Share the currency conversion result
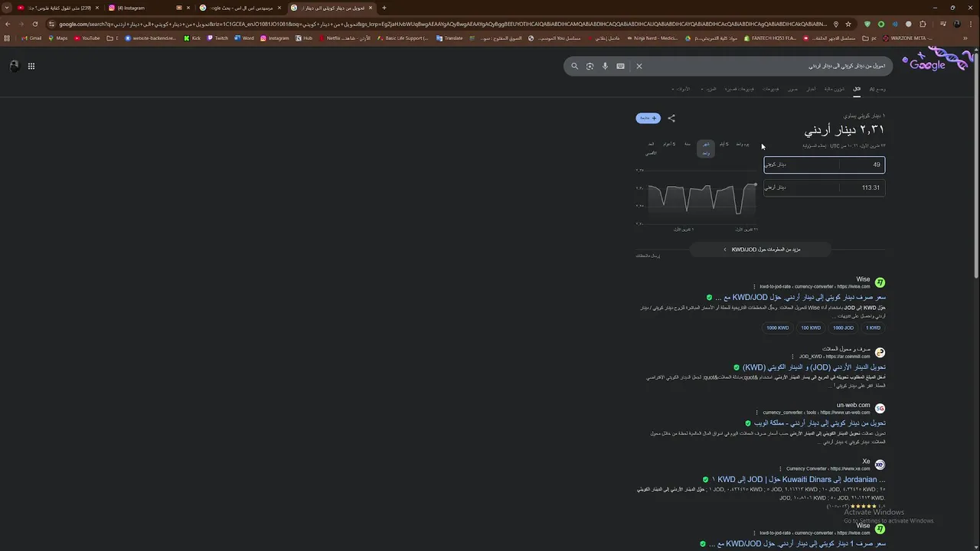The width and height of the screenshot is (980, 551). [671, 118]
